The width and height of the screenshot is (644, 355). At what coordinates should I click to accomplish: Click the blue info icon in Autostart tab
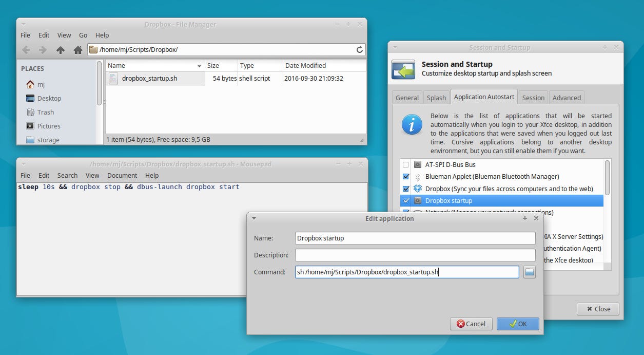(412, 125)
